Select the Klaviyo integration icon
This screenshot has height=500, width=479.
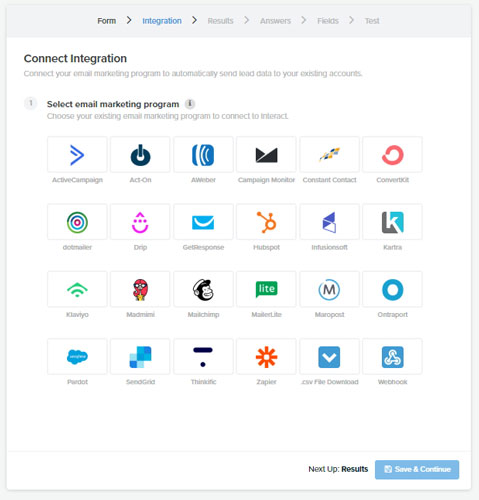(77, 289)
